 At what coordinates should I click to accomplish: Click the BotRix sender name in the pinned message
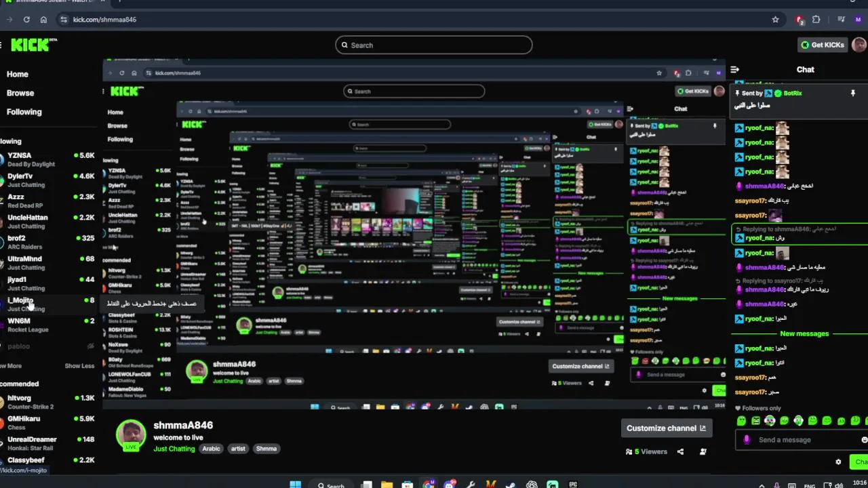tap(793, 94)
